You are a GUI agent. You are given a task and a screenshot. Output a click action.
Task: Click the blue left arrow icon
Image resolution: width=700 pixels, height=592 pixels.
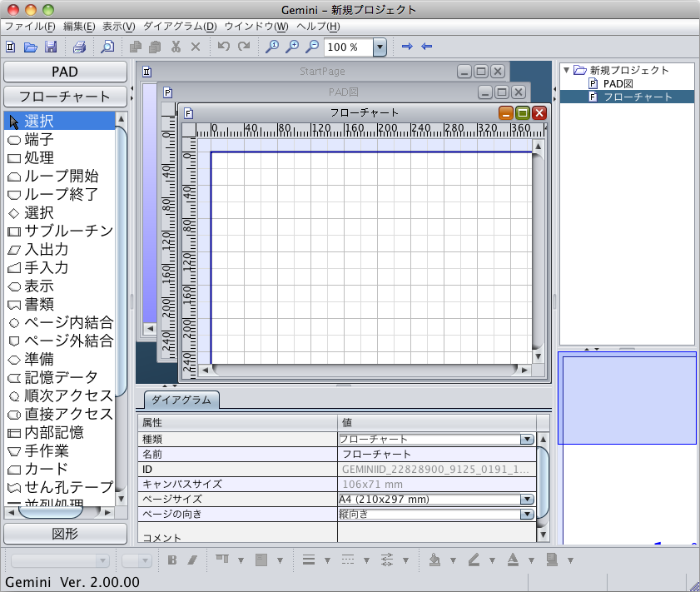coord(427,47)
